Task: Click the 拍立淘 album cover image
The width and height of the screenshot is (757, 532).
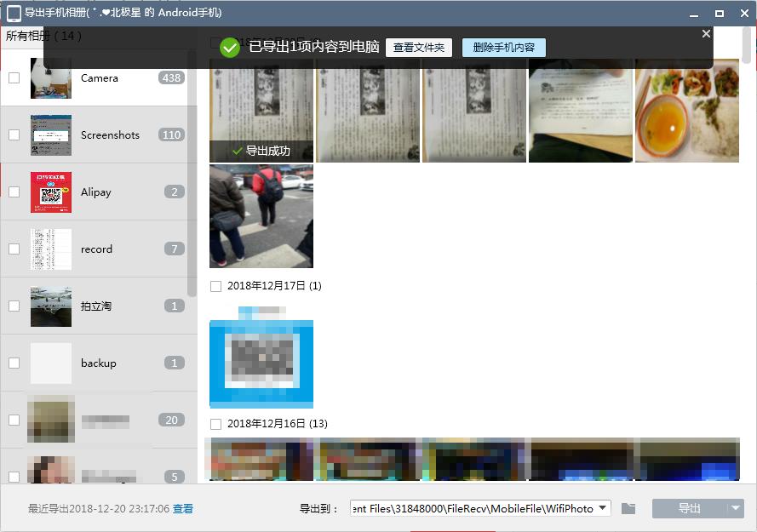Action: coord(50,306)
